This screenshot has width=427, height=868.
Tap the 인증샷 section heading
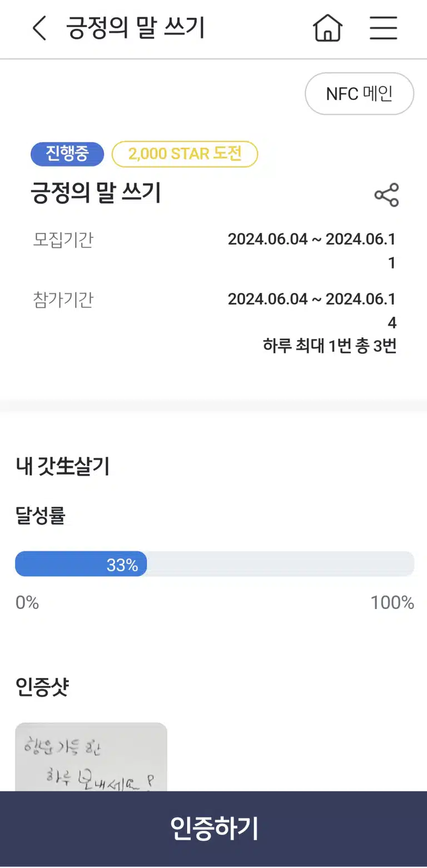click(x=42, y=688)
